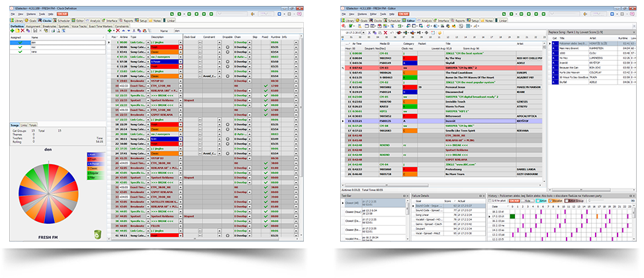The height and width of the screenshot is (278, 644).
Task: Expand the dropdown beside the green checkmark in the Editor toolbar
Action: click(354, 26)
